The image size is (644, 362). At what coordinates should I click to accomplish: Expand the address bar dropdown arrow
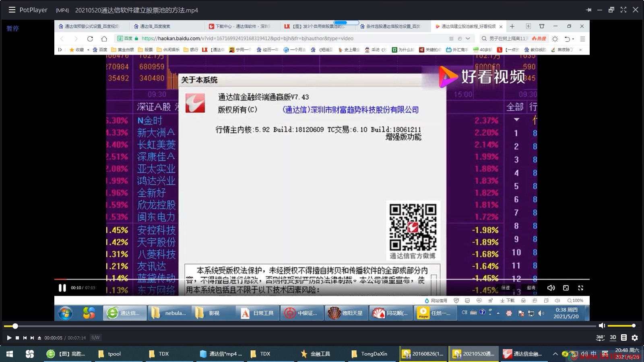468,39
